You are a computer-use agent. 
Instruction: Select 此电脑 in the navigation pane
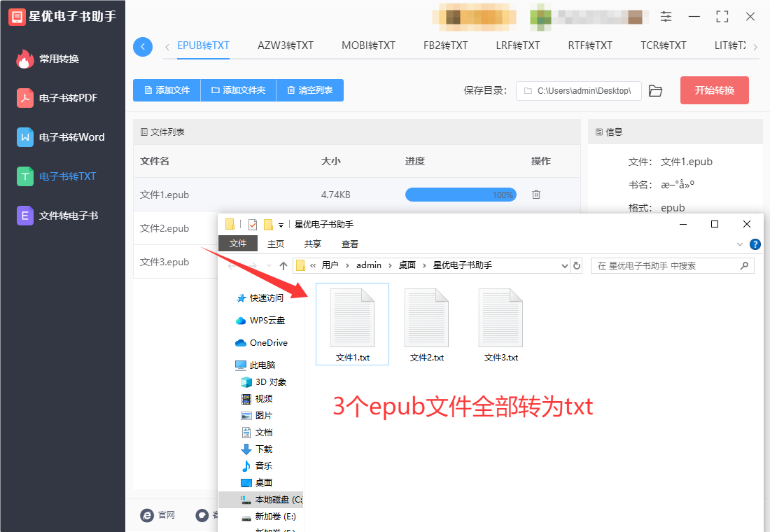tap(255, 365)
